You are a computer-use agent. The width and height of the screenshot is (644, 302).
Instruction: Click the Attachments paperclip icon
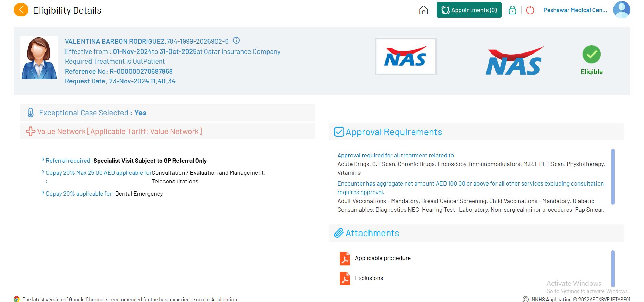point(339,233)
